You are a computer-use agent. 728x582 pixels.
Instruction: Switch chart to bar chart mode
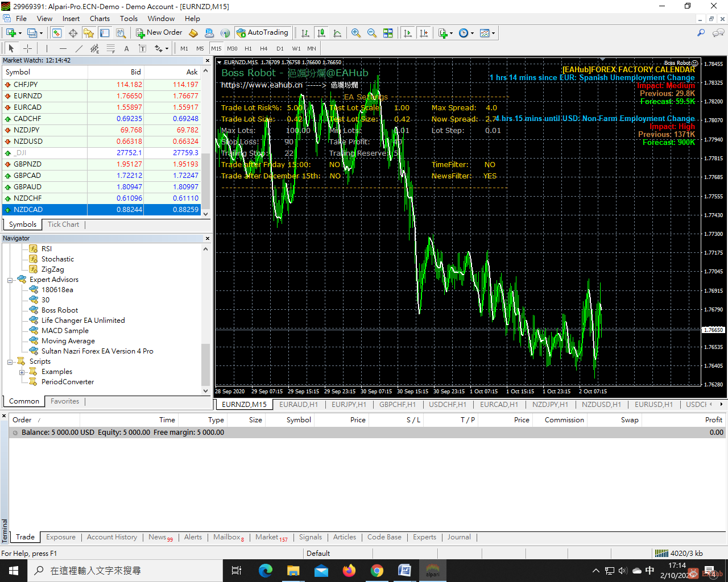[305, 33]
